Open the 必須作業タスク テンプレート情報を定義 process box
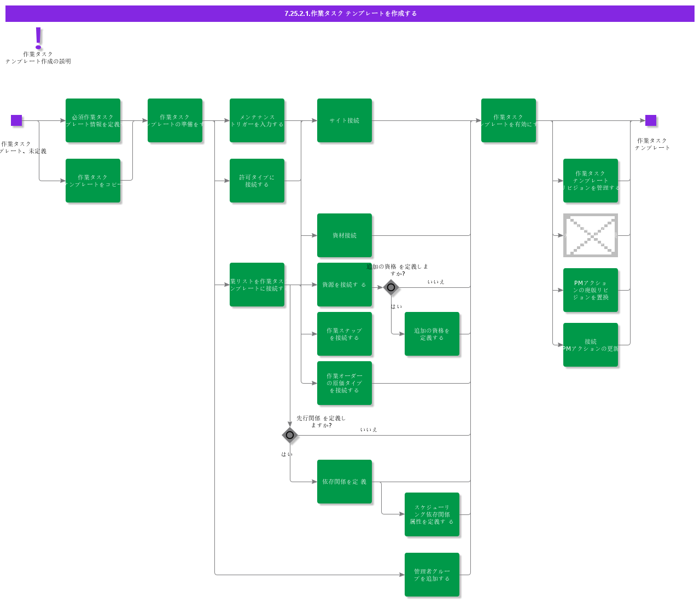This screenshot has height=602, width=700. tap(93, 120)
